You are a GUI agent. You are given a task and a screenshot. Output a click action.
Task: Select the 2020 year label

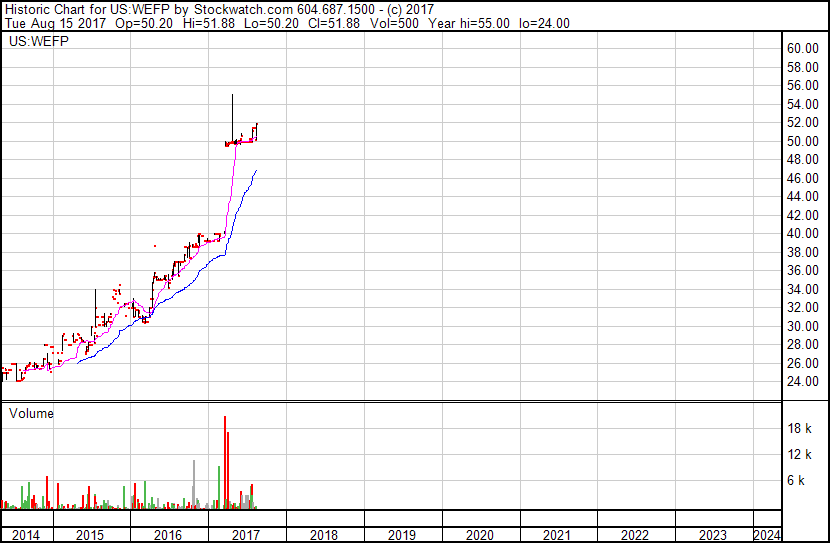point(480,535)
